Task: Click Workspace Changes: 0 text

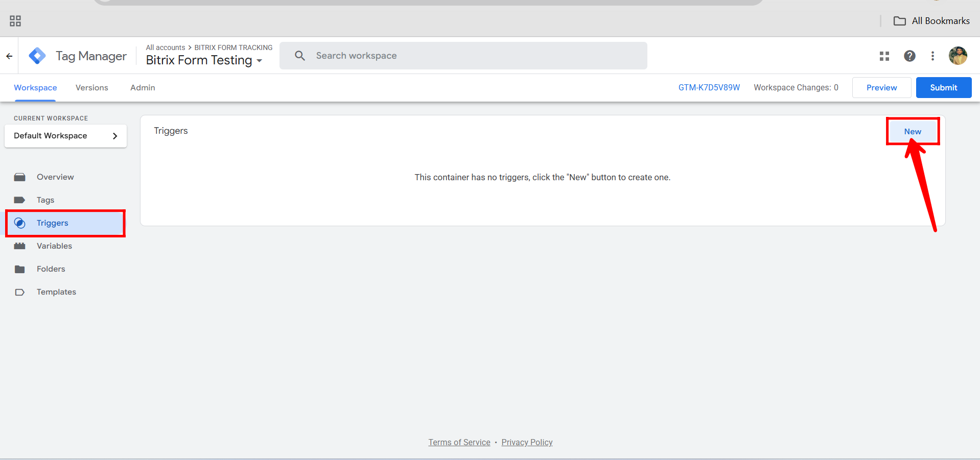Action: (796, 88)
